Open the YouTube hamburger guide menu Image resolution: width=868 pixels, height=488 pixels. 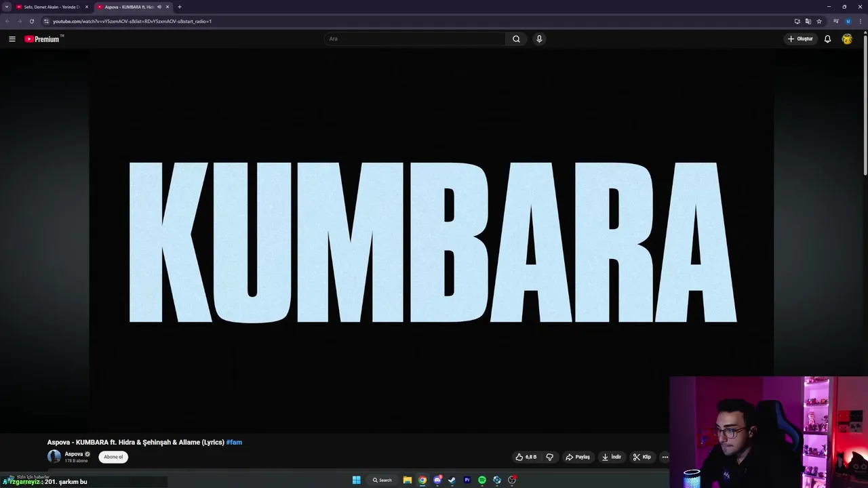click(12, 39)
